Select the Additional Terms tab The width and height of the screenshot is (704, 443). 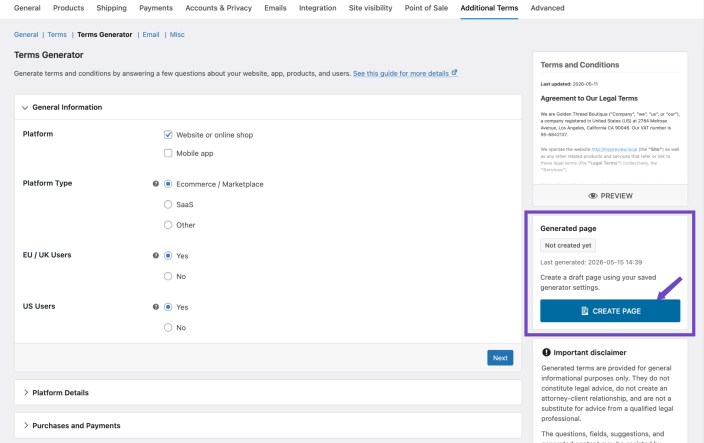pyautogui.click(x=489, y=8)
